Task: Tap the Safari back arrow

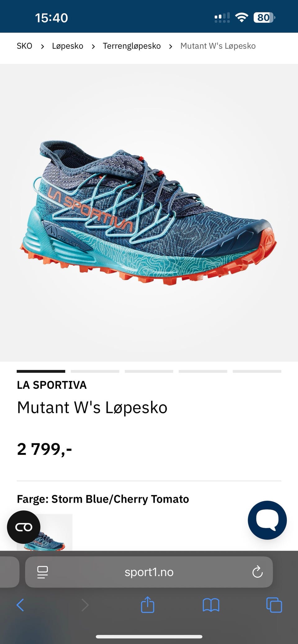Action: [x=20, y=605]
